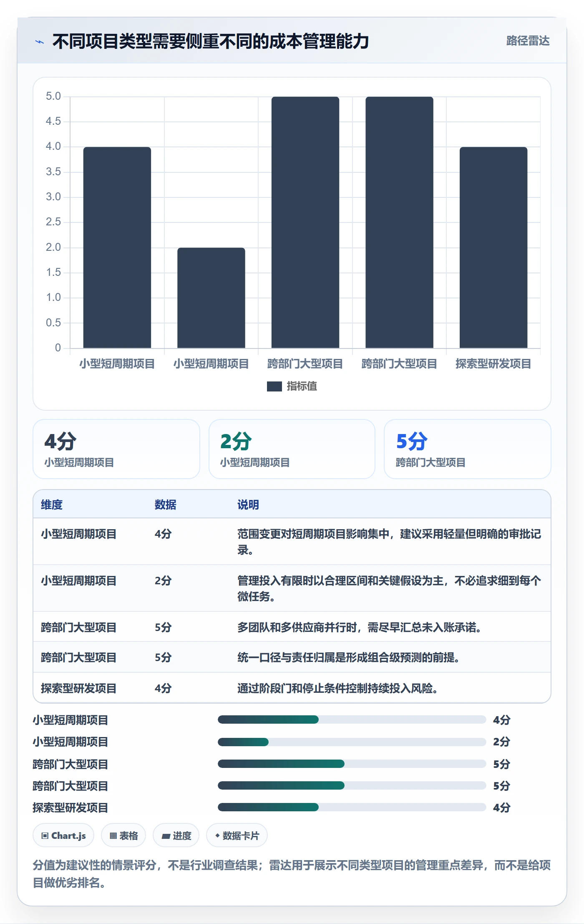Click 探索型研发项目 in the table's first column
The height and width of the screenshot is (924, 584).
[78, 688]
